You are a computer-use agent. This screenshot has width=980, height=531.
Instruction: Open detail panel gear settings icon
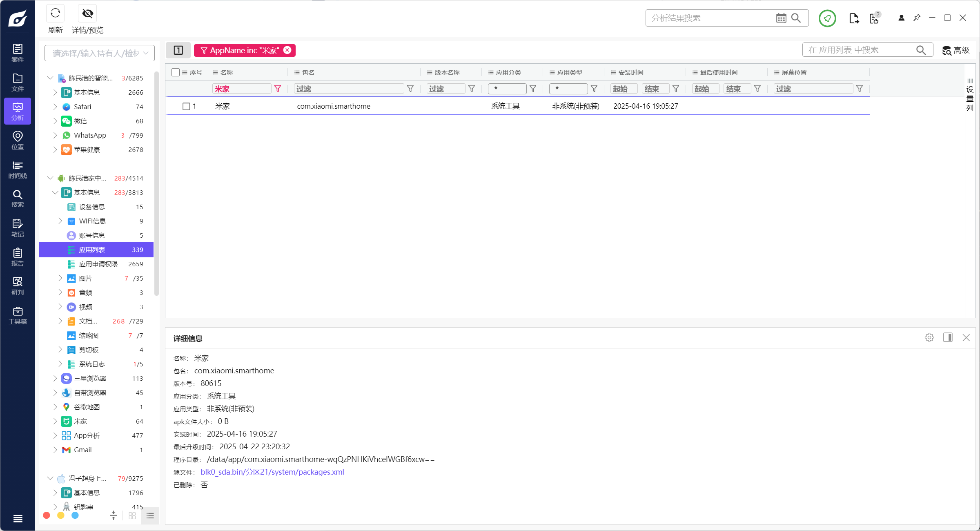coord(929,337)
